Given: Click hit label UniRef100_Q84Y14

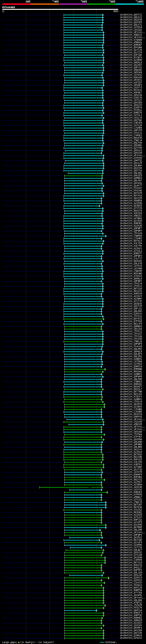Looking at the screenshot, I should (x=131, y=610).
